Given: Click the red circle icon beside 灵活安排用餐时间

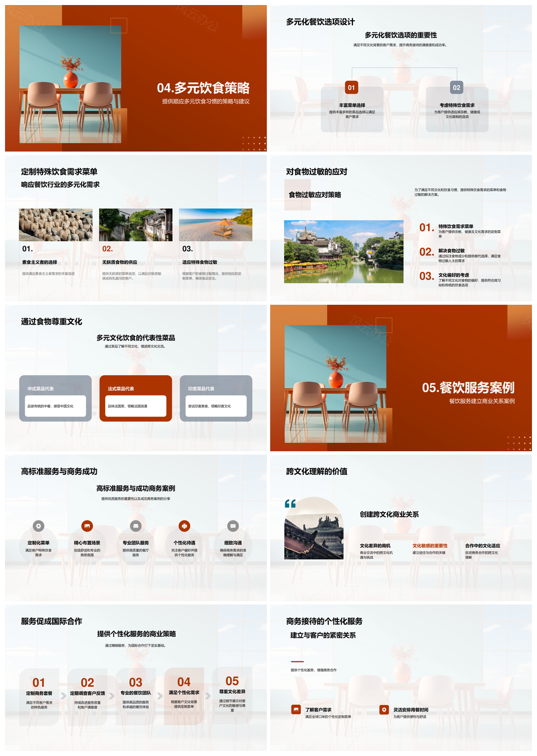Looking at the screenshot, I should 384,710.
